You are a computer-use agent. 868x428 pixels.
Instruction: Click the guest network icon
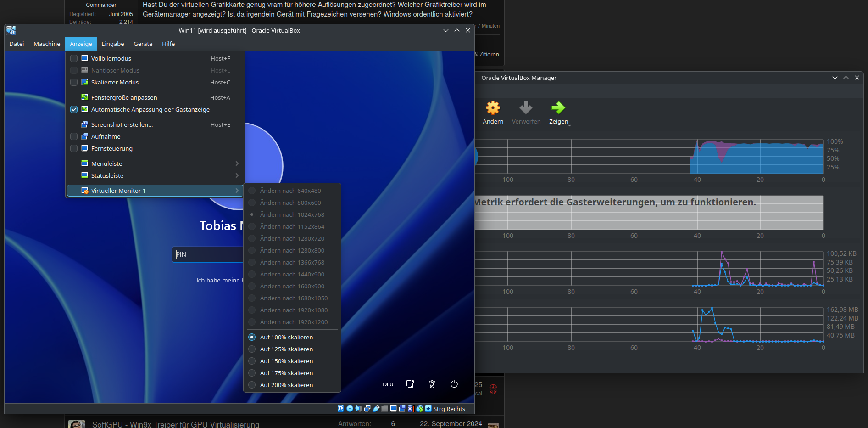coord(410,384)
